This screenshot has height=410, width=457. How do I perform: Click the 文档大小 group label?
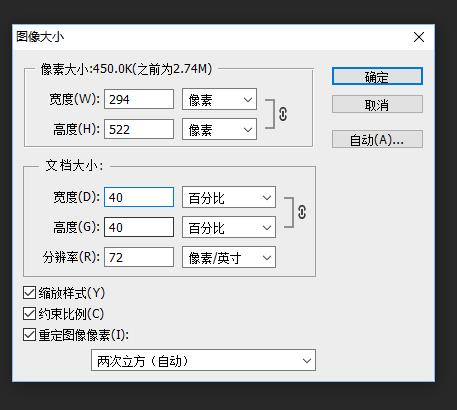tap(74, 165)
